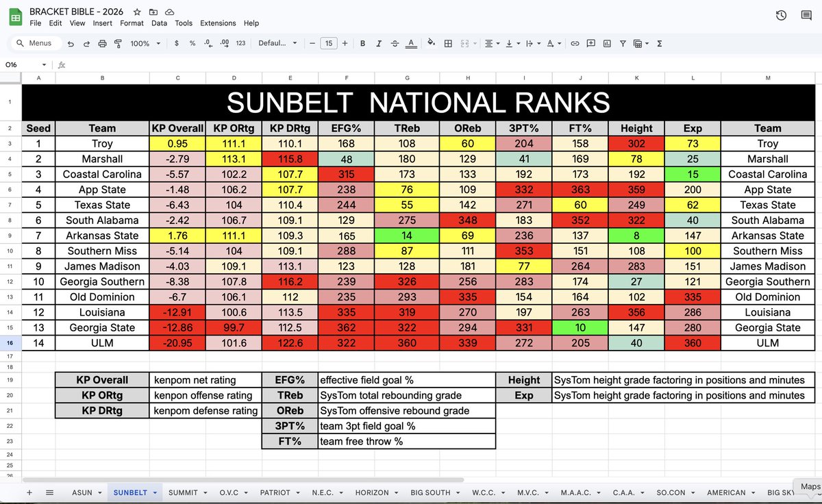Select row 16 header

click(x=10, y=343)
